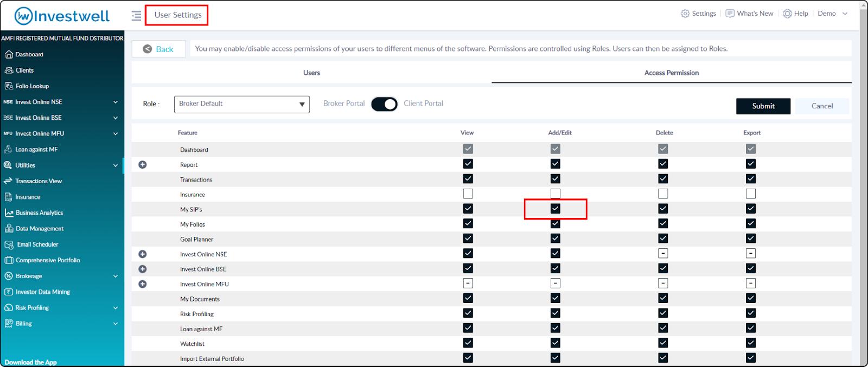Click the Data Management icon
The width and height of the screenshot is (868, 367).
[x=9, y=228]
